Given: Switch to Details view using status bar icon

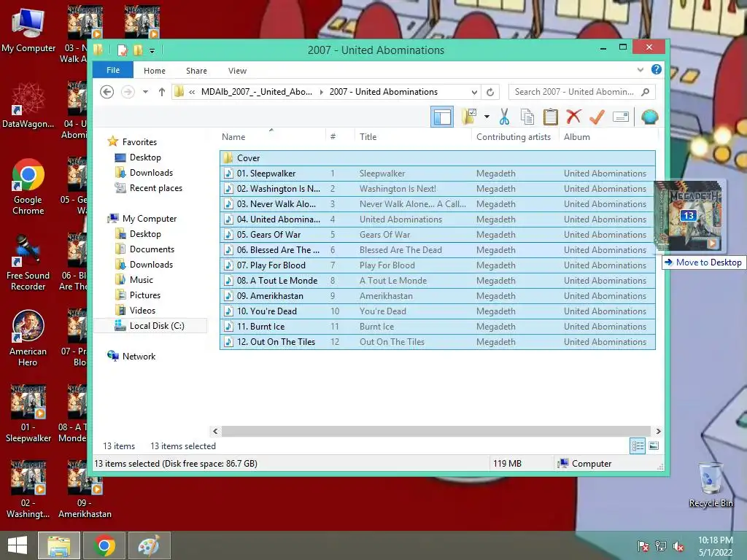Looking at the screenshot, I should click(638, 446).
